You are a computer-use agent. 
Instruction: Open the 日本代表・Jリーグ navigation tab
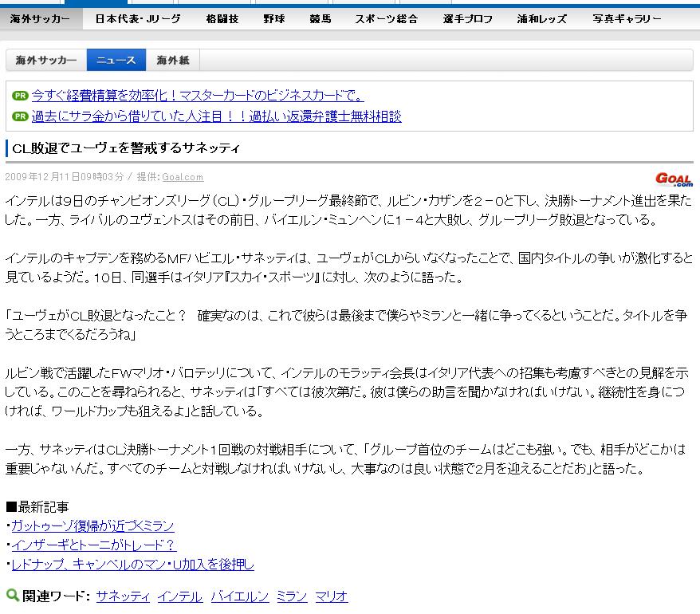coord(138,19)
